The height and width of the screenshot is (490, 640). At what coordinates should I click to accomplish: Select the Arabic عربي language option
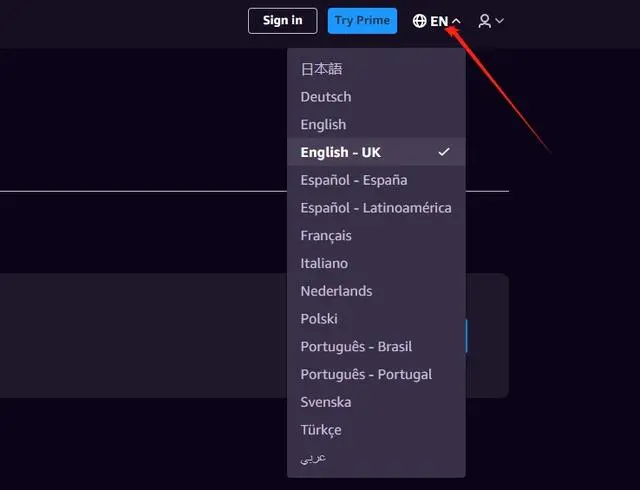[376, 458]
